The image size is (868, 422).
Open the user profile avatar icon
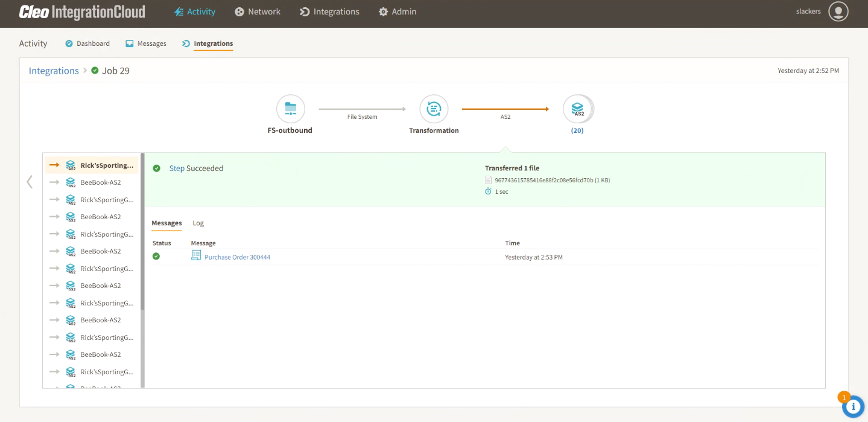coord(838,11)
